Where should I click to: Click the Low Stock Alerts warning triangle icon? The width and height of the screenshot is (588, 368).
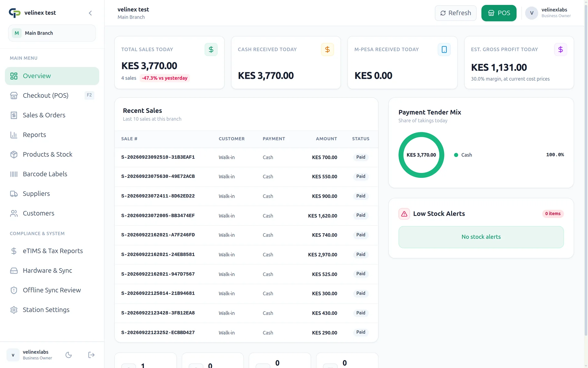point(404,214)
